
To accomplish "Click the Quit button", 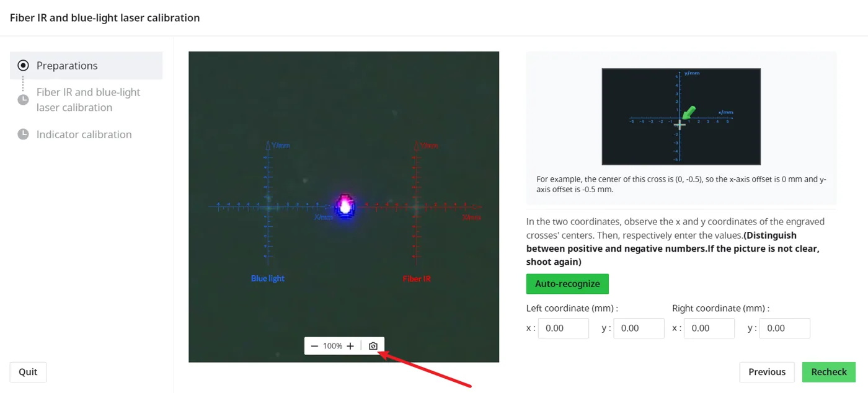I will [x=28, y=372].
